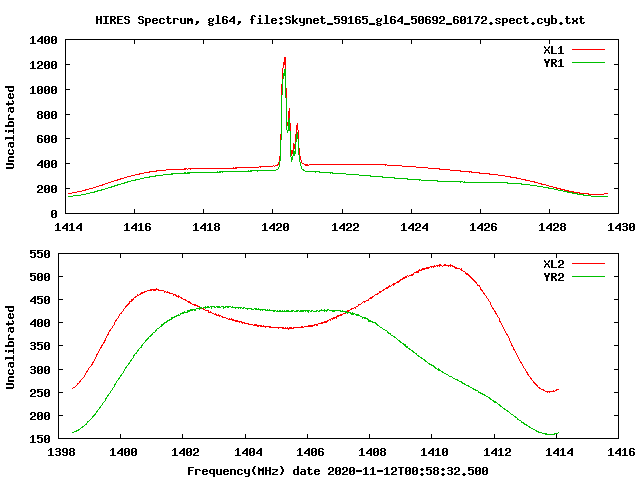The width and height of the screenshot is (640, 480).
Task: Click the Frequency(MHz) date axis label
Action: point(338,471)
